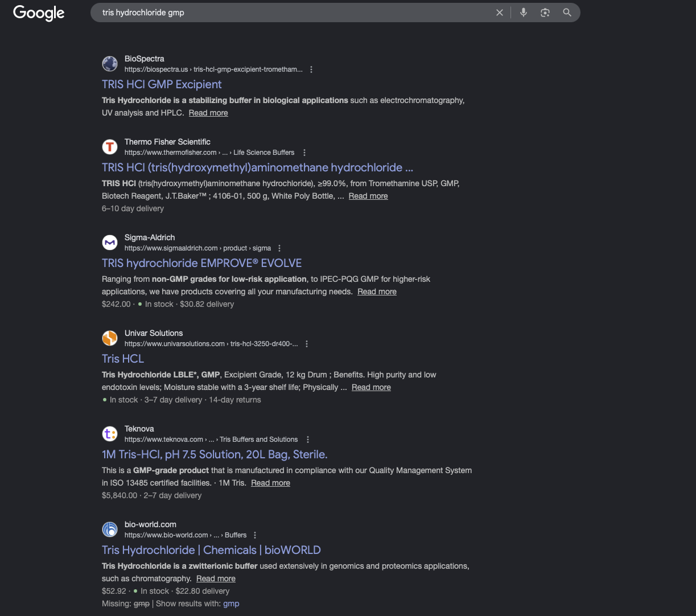Click the BioSpectra site favicon

110,64
